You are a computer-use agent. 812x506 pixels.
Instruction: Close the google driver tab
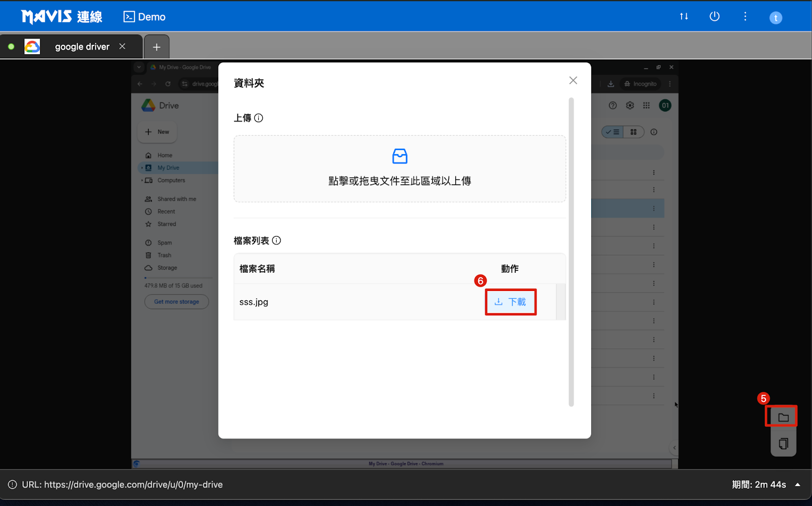122,46
